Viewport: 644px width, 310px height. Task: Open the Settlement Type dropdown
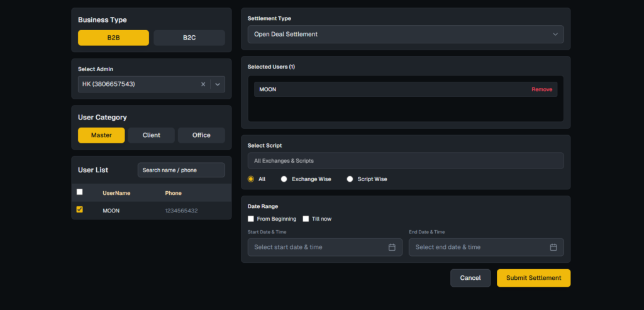pyautogui.click(x=405, y=34)
